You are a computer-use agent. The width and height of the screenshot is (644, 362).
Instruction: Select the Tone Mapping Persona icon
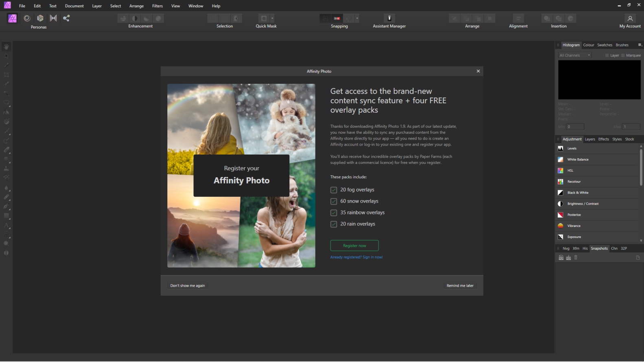pos(53,18)
